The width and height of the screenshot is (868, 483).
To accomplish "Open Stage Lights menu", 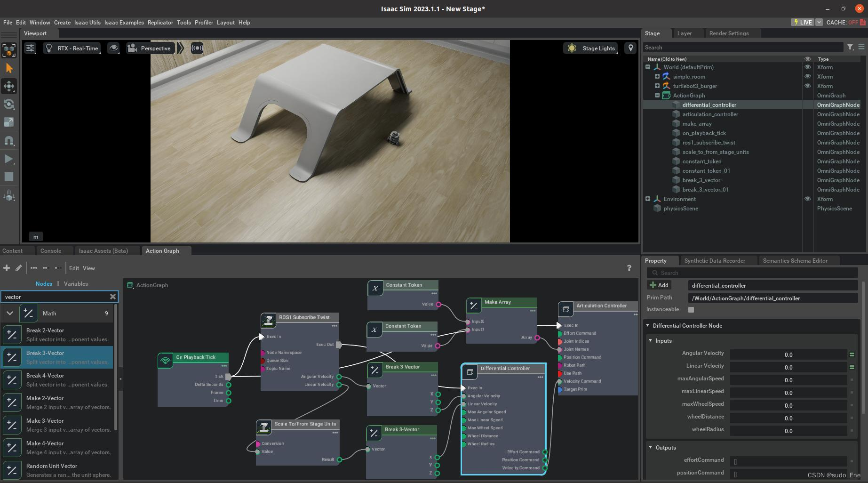I will 591,48.
